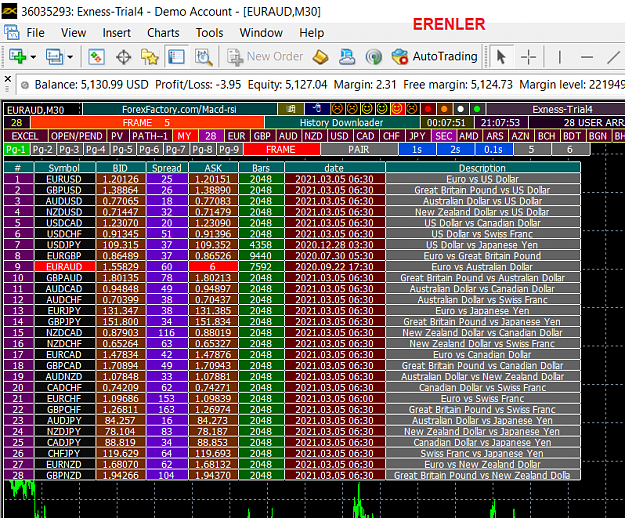Click the History Downloader button

point(342,122)
